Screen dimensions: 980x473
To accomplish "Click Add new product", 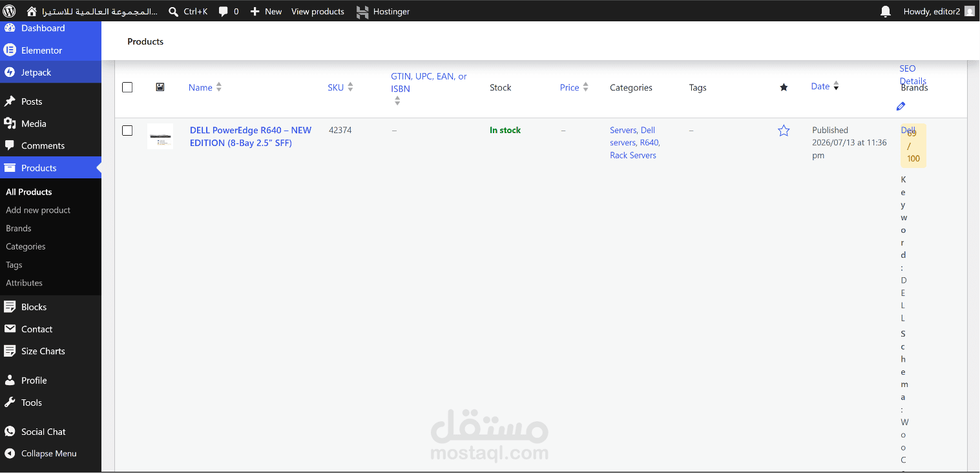I will click(38, 210).
